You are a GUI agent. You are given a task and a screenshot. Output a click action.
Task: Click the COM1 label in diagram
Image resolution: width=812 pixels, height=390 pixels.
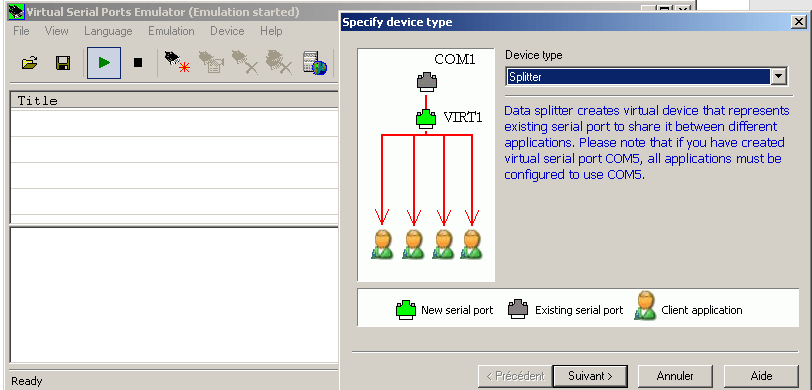[455, 59]
